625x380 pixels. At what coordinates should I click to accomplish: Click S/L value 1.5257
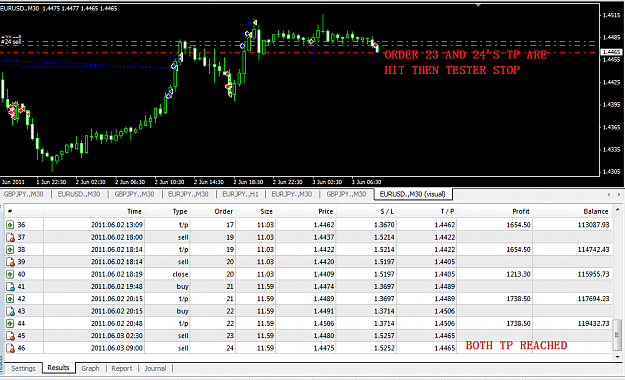pos(384,336)
